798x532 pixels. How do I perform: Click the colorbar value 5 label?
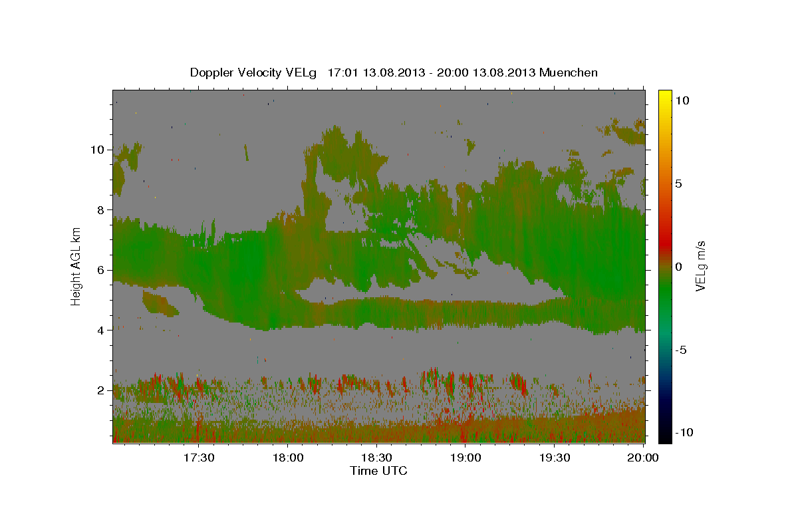(678, 183)
